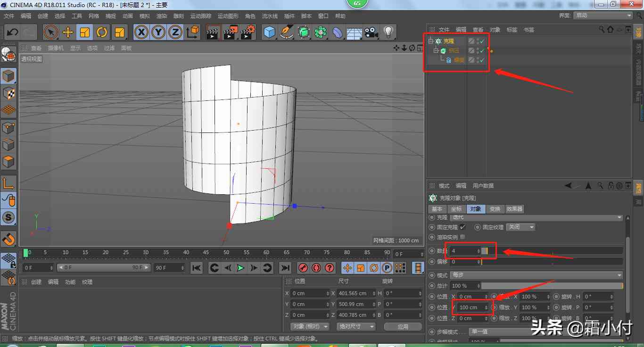644x347 pixels.
Task: Click the Undo arrow icon
Action: (12, 32)
